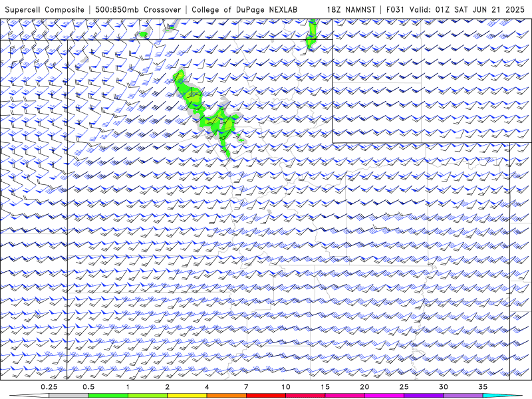The image size is (532, 399).
Task: Click the 0.25 legend label
Action: pyautogui.click(x=49, y=387)
